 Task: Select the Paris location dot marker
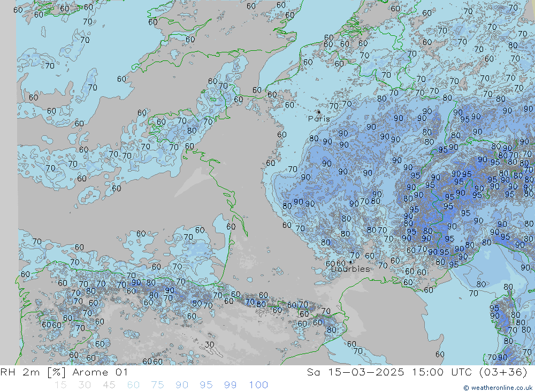click(x=319, y=112)
